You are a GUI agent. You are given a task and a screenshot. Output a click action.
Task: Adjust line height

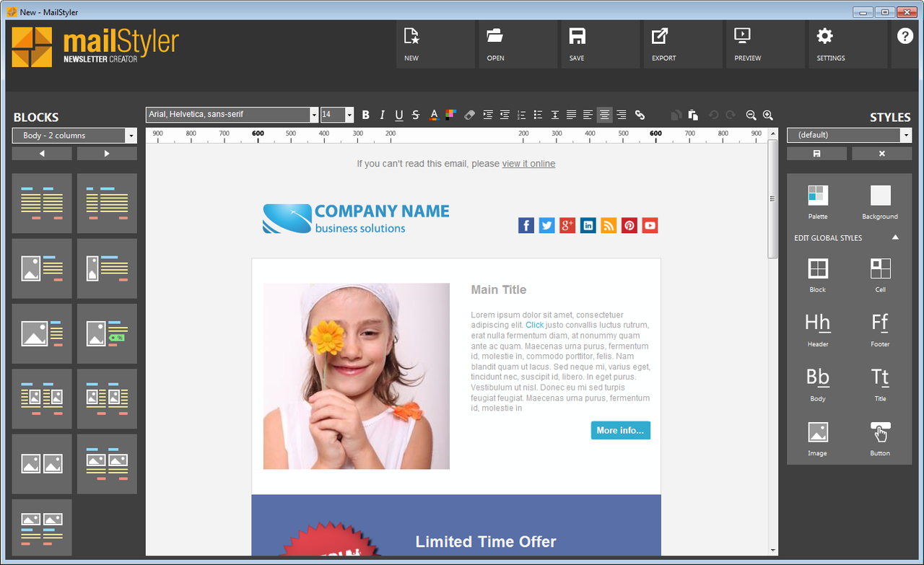pos(555,115)
